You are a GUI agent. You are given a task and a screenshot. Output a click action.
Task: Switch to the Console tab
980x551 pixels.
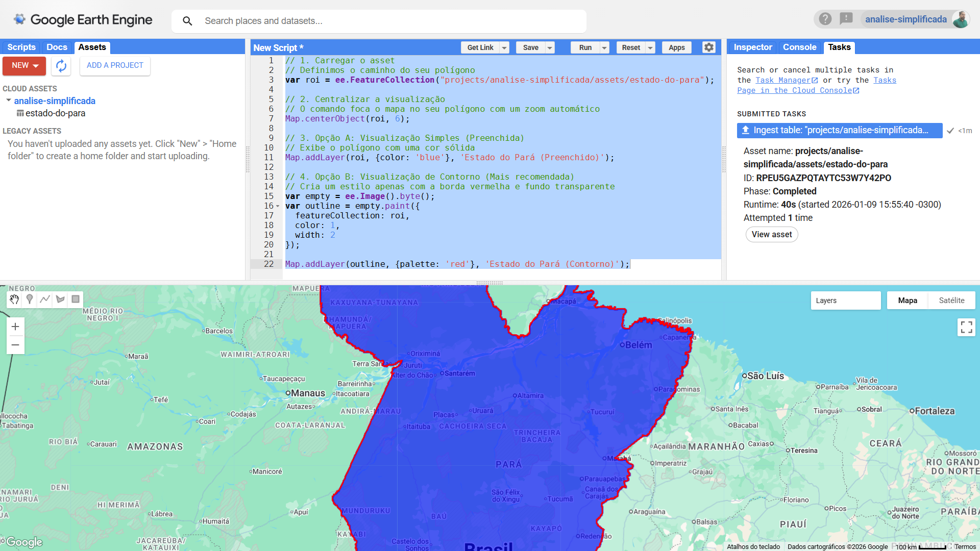(x=799, y=47)
